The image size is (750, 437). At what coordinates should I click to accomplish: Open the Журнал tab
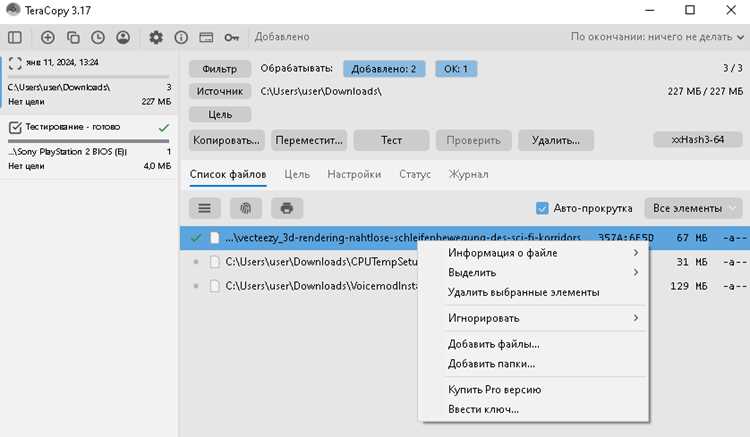[468, 175]
